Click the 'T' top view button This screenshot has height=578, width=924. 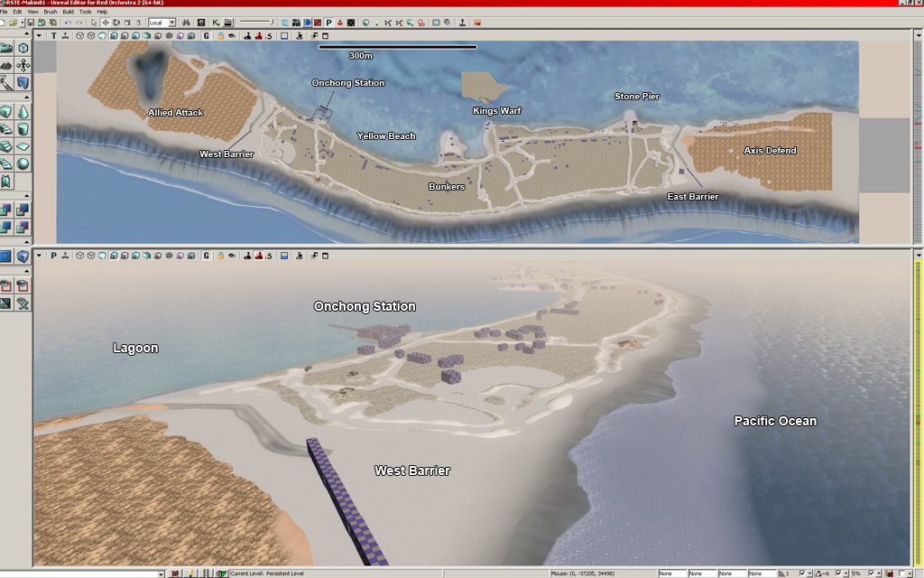[x=53, y=36]
